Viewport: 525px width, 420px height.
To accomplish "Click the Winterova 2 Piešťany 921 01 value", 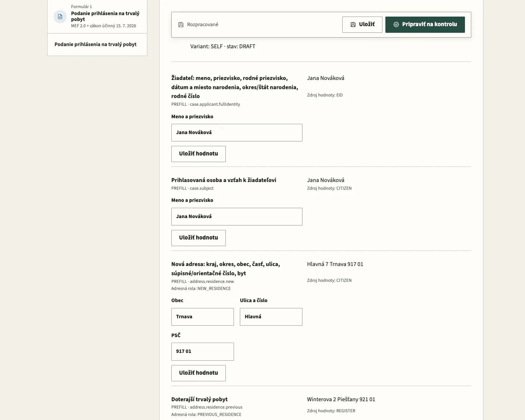I will click(x=341, y=399).
